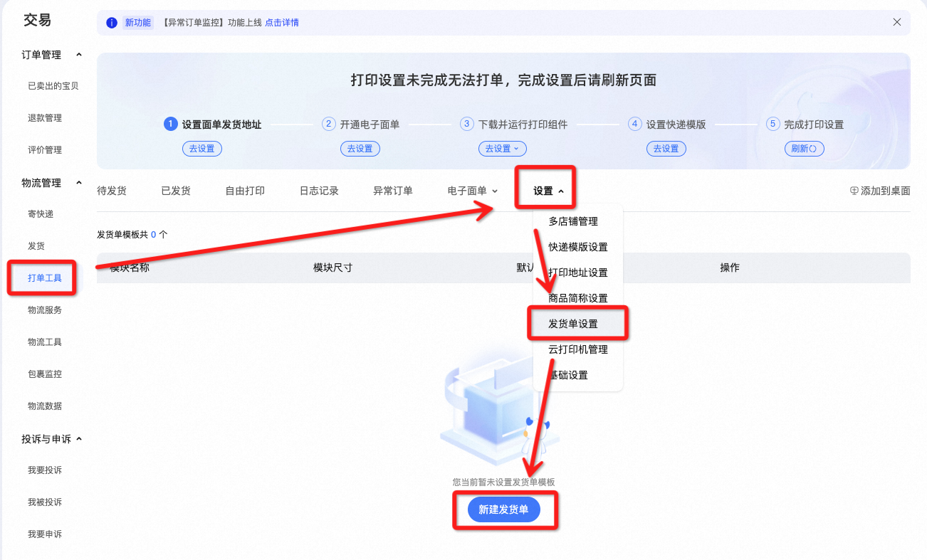The width and height of the screenshot is (927, 560).
Task: Switch to the 待发货 tab
Action: (x=112, y=191)
